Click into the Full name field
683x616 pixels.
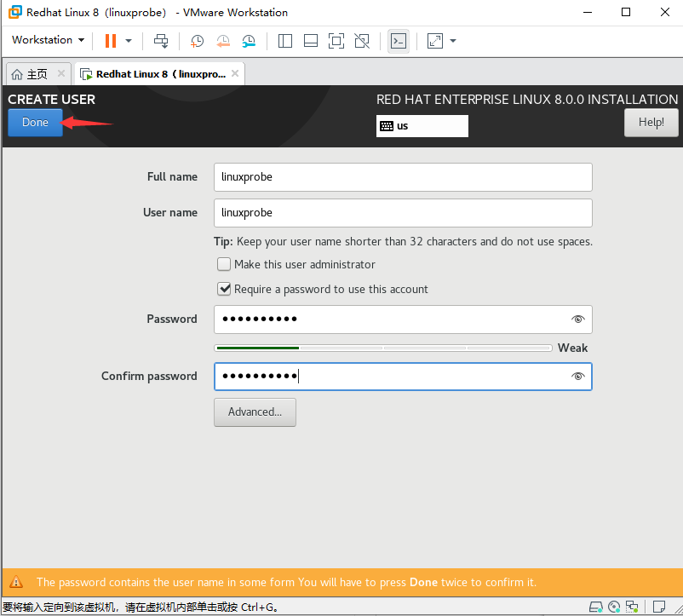[x=403, y=177]
